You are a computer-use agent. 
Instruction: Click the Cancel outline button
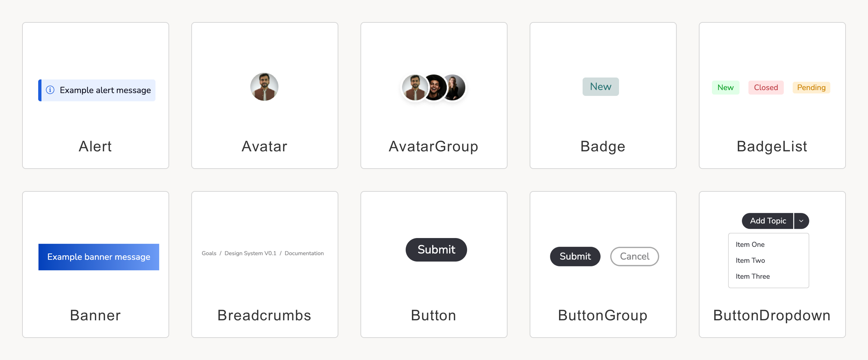634,256
